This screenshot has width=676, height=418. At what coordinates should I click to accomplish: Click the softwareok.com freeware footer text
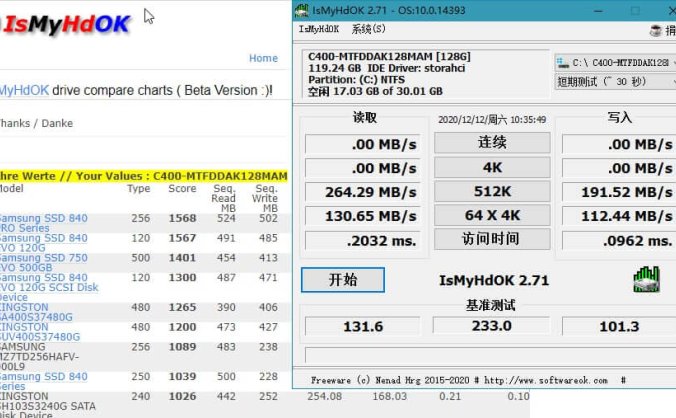point(468,381)
